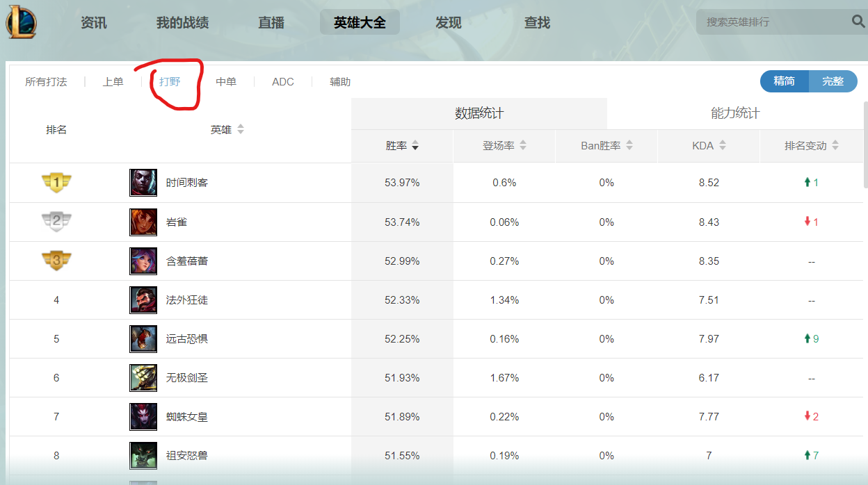Viewport: 868px width, 485px height.
Task: Switch to 精简 view mode
Action: point(785,81)
